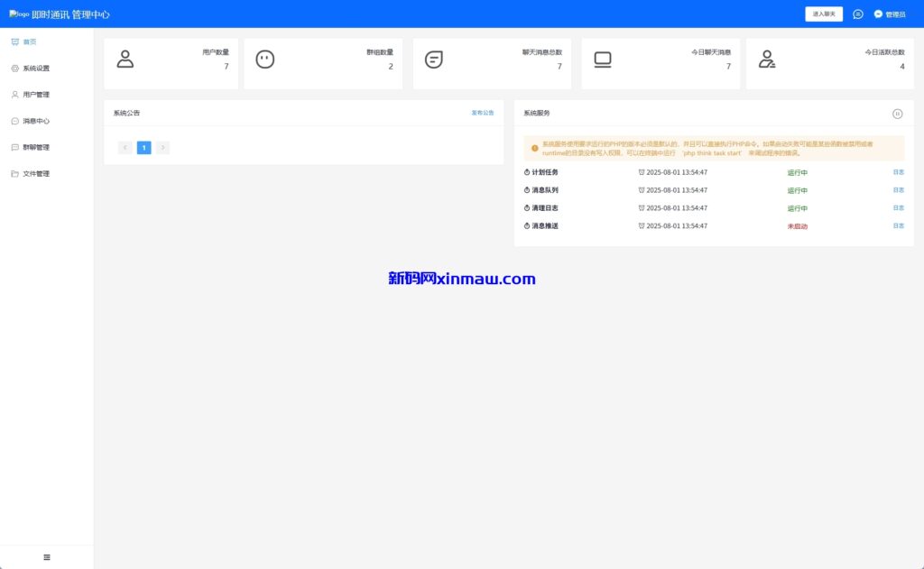Click the next page arrow in pagination
Screen dimensions: 924x569
coord(162,147)
